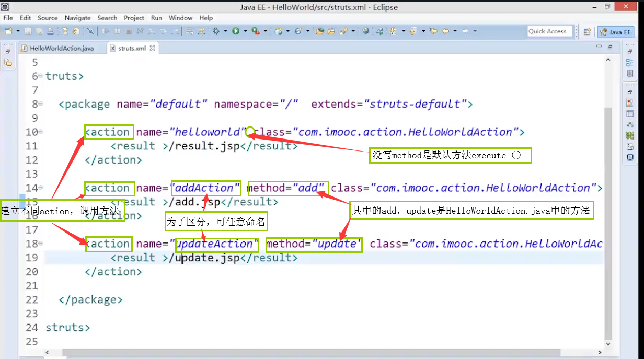Open the web browser globe icon
This screenshot has width=644, height=359.
click(365, 31)
